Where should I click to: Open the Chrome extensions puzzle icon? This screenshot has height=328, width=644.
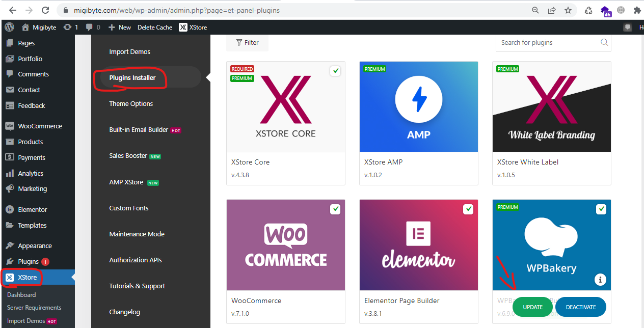(x=637, y=10)
